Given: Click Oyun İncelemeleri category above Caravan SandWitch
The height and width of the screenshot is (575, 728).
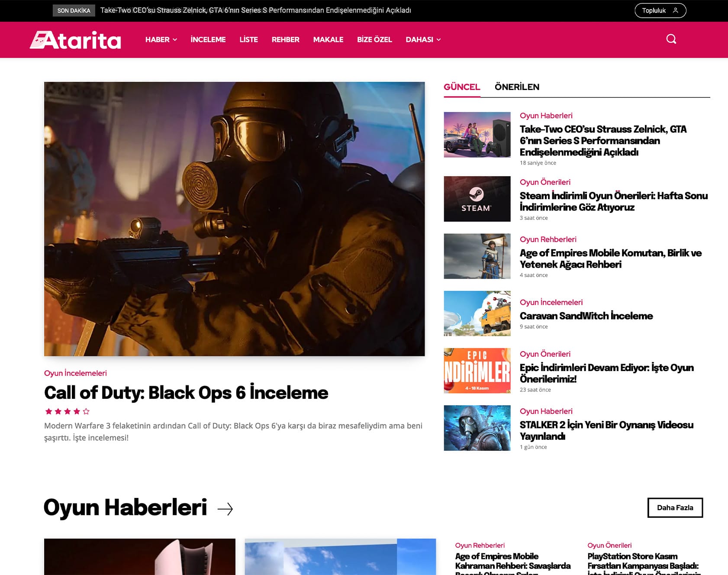Looking at the screenshot, I should (x=551, y=302).
